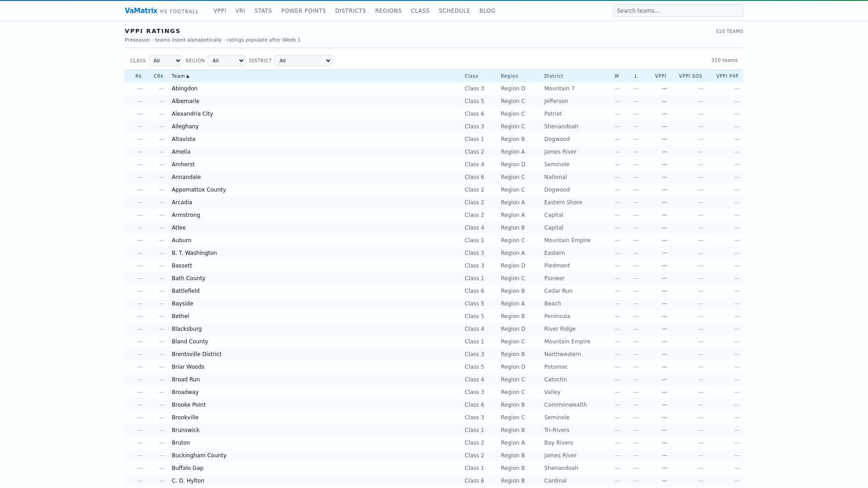Open the Class filter dropdown
The width and height of the screenshot is (868, 488).
click(x=165, y=61)
